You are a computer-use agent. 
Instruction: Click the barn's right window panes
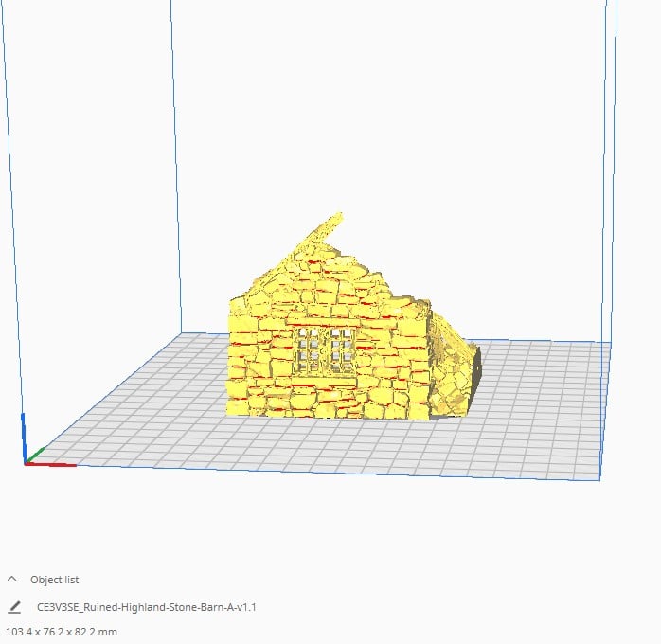tap(342, 351)
